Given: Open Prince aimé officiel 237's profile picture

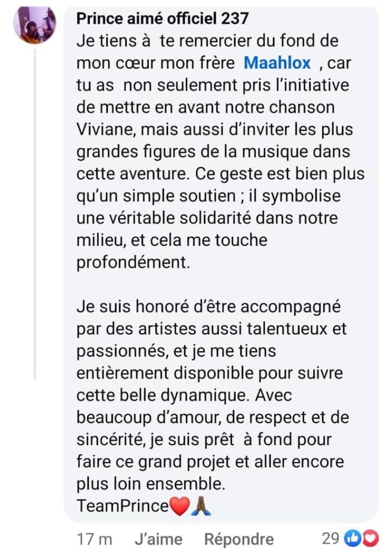Looking at the screenshot, I should 35,25.
